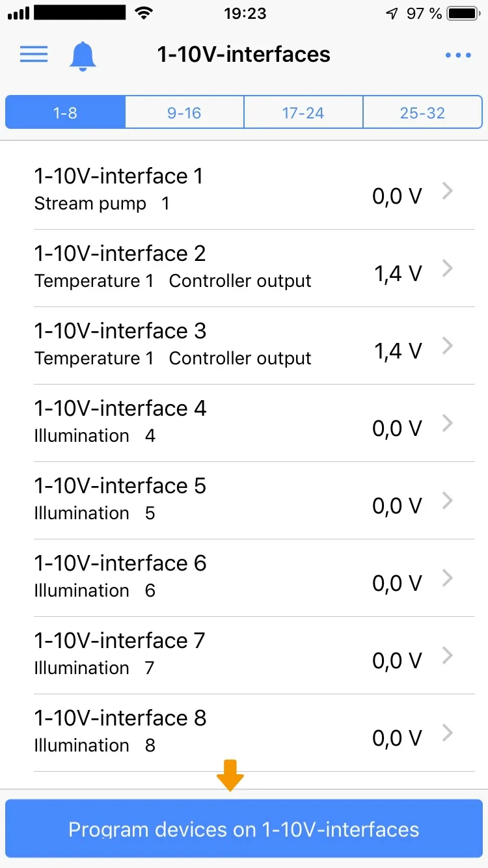Tap the 0,0 V value of interface 7
This screenshot has width=488, height=868.
click(x=397, y=661)
